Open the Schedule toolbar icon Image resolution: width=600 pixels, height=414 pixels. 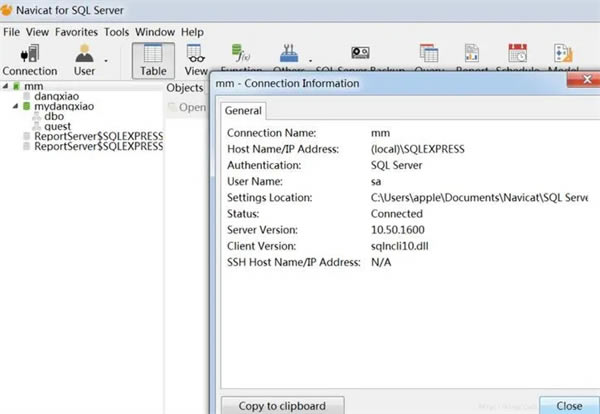coord(517,57)
